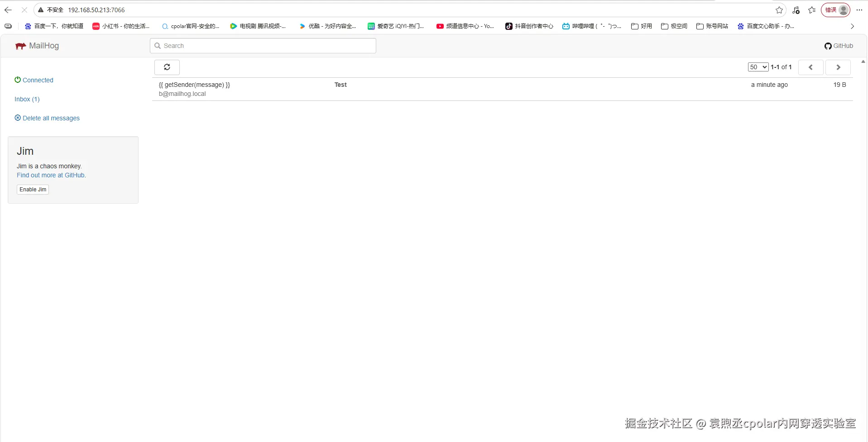Open the Bilibili bookmark

592,26
